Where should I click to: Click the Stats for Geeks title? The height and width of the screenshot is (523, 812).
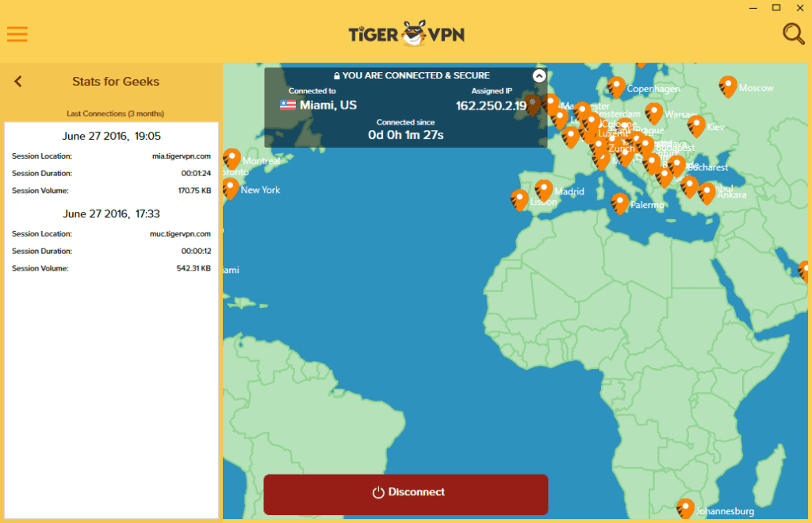pos(116,82)
